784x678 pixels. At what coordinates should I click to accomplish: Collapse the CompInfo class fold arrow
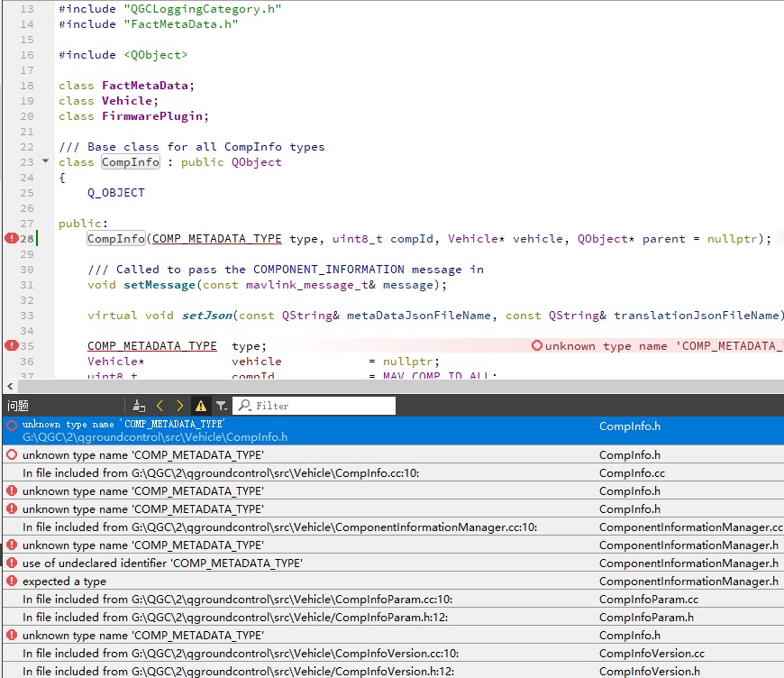tap(45, 161)
